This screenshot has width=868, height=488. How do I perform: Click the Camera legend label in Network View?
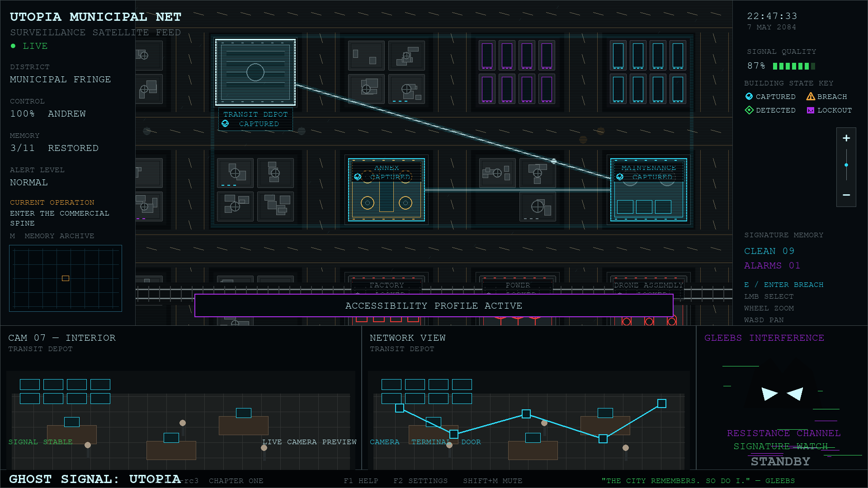pyautogui.click(x=385, y=442)
